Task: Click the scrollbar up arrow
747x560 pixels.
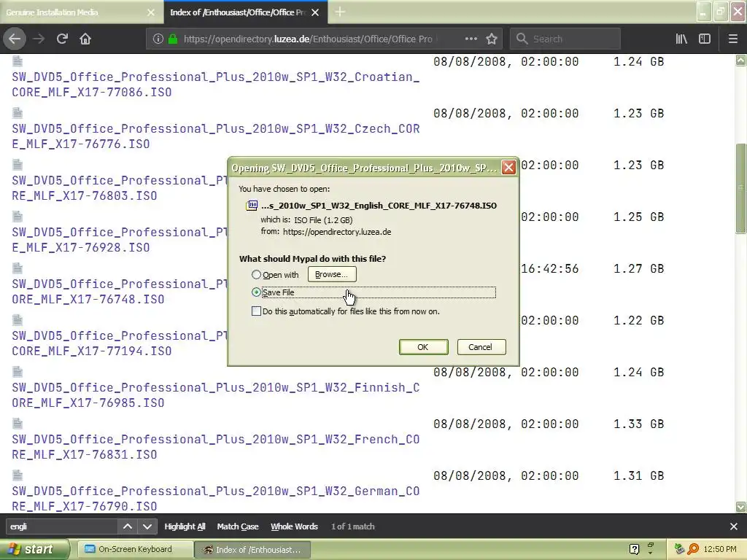Action: point(741,61)
